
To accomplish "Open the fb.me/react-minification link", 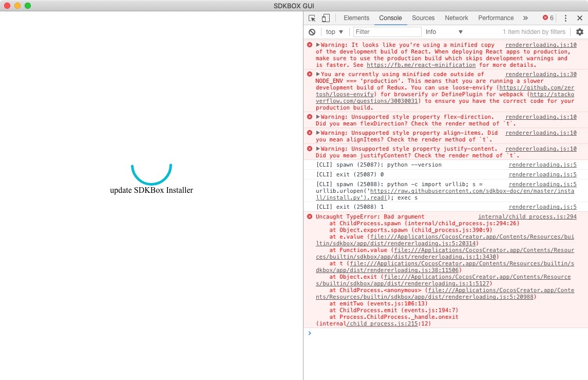I will (421, 65).
